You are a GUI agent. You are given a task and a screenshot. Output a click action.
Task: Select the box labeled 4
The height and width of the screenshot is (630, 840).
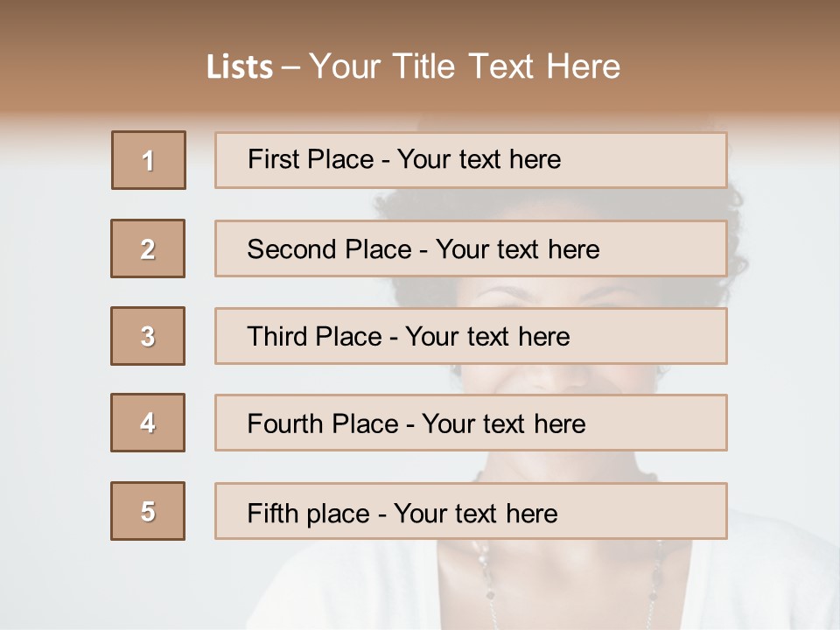148,423
